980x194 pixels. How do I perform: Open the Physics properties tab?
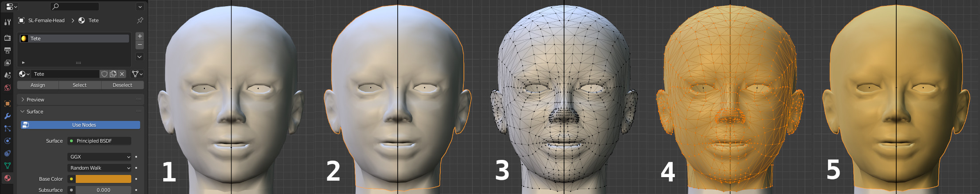click(x=8, y=141)
